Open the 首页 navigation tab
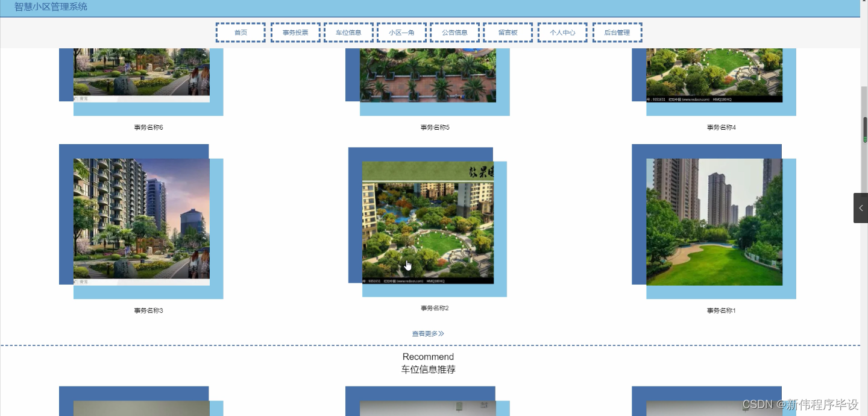 (240, 32)
